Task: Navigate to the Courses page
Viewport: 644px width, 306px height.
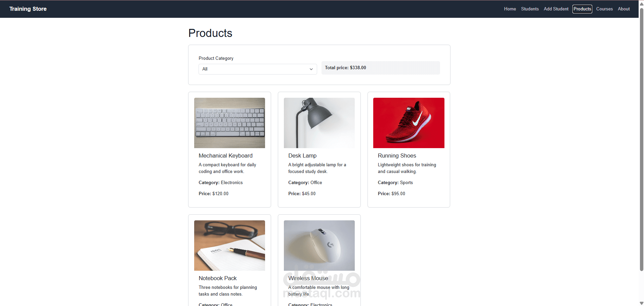Action: tap(604, 9)
